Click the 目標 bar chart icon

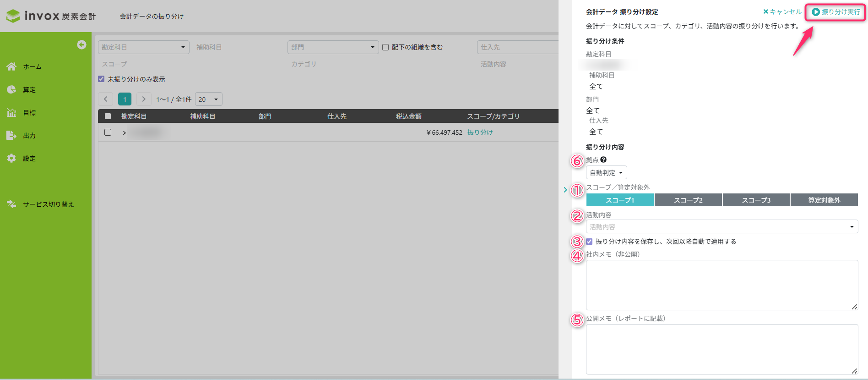(x=11, y=112)
